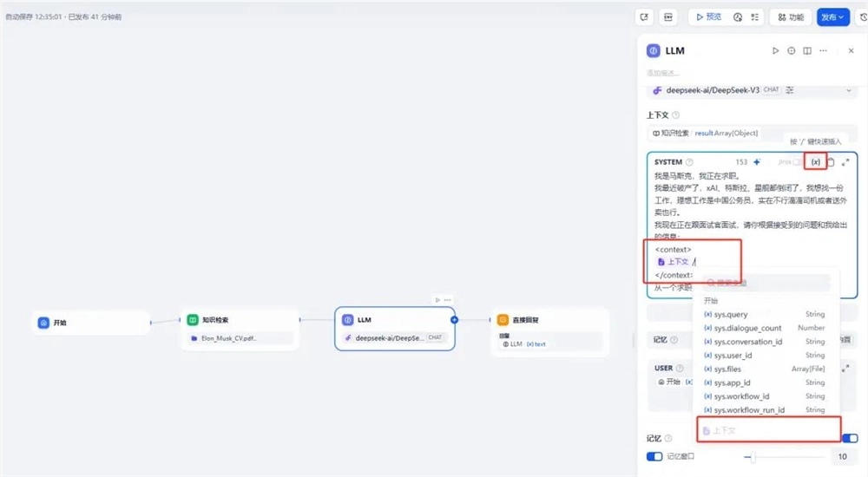The height and width of the screenshot is (477, 868).
Task: Click the LLM panel title icon
Action: point(654,51)
